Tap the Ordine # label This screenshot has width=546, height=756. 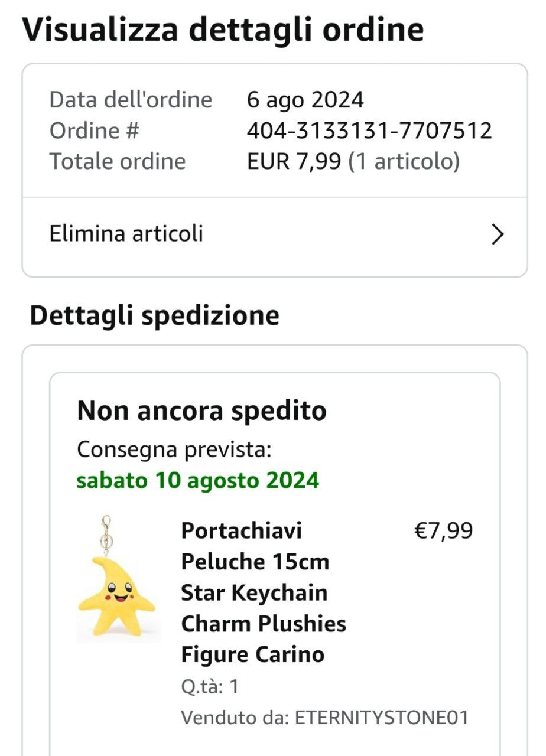coord(95,131)
